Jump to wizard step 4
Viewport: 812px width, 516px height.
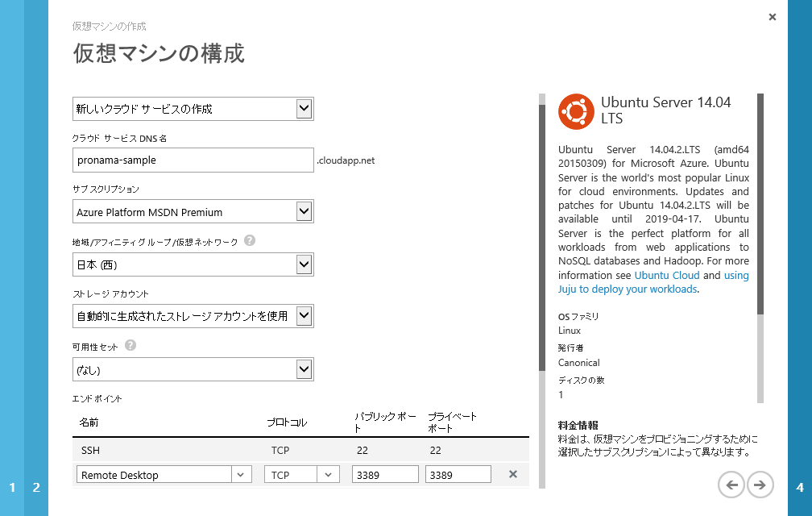coord(799,487)
